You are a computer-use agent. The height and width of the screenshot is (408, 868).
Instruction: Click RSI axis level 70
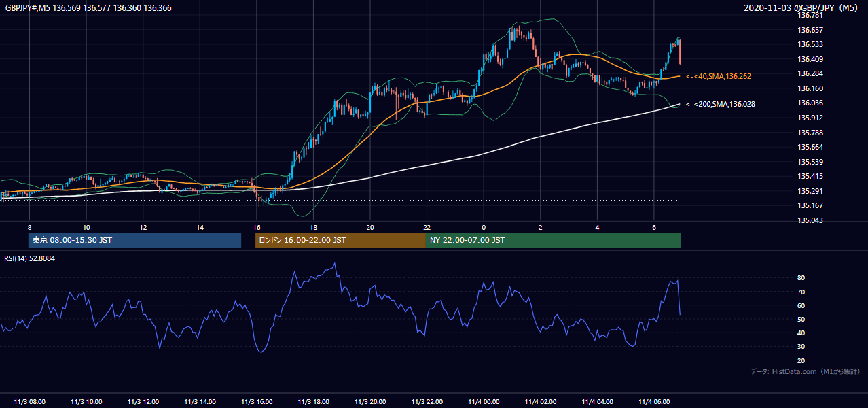coord(801,292)
